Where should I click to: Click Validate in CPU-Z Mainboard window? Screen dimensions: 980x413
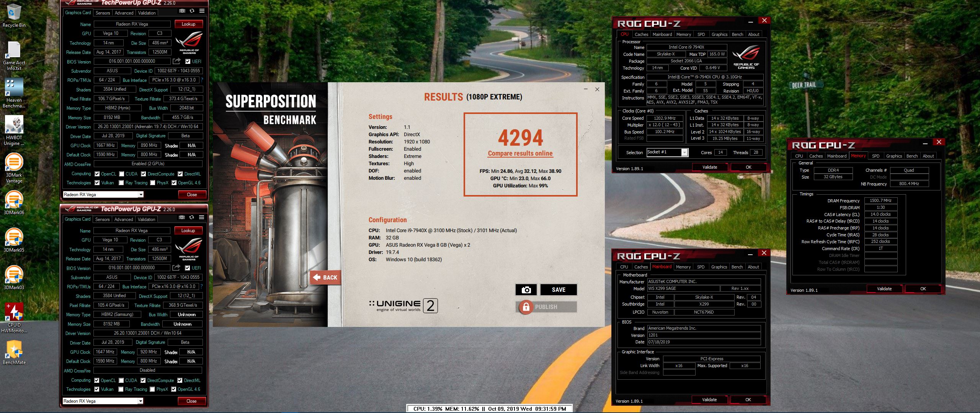(x=709, y=400)
